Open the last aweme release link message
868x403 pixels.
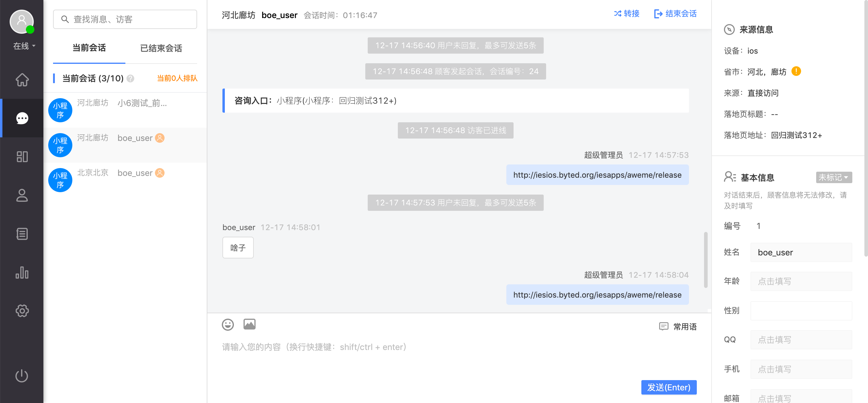[597, 295]
